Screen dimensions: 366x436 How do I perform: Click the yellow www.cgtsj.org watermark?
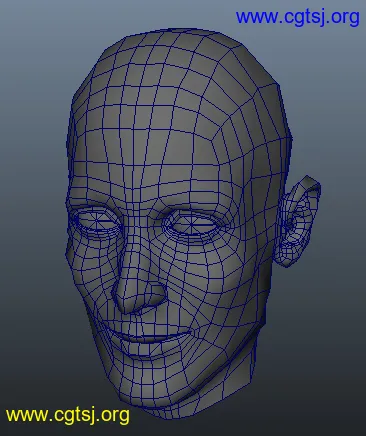[x=68, y=415]
